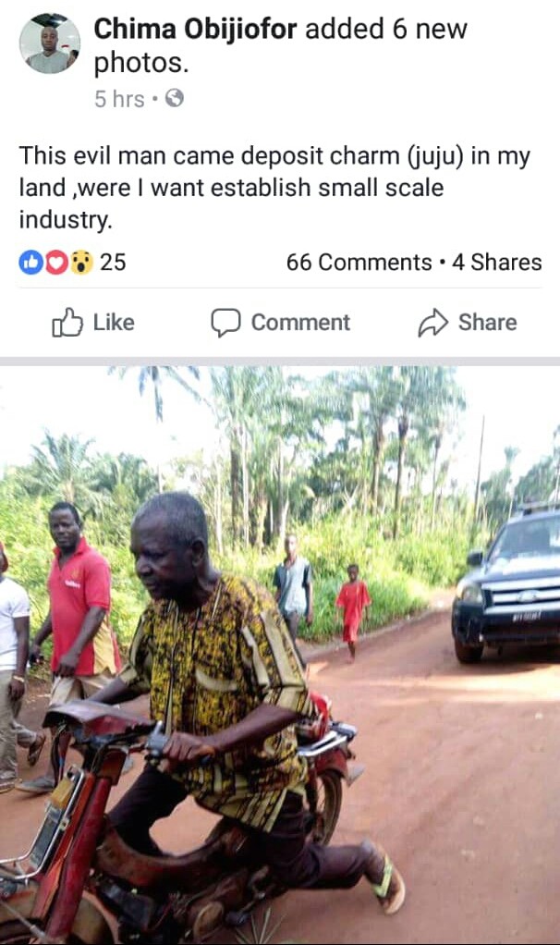The image size is (560, 945).
Task: Tap the Comment button label
Action: (x=300, y=323)
